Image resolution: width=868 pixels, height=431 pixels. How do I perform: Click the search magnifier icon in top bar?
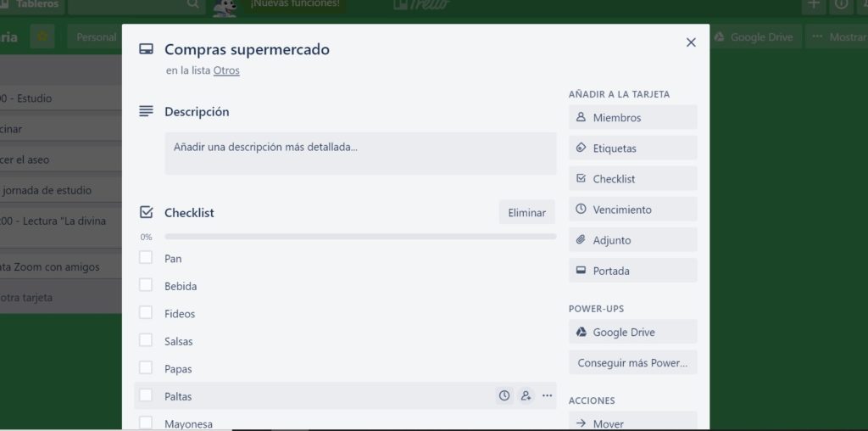[x=193, y=5]
